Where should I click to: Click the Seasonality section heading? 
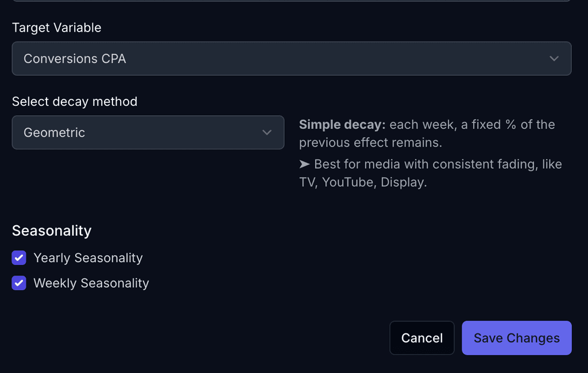pyautogui.click(x=52, y=230)
